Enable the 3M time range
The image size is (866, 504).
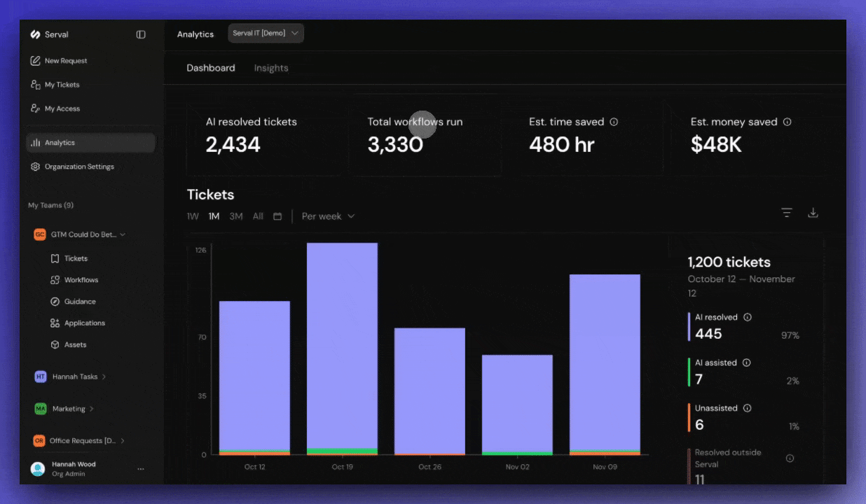236,216
